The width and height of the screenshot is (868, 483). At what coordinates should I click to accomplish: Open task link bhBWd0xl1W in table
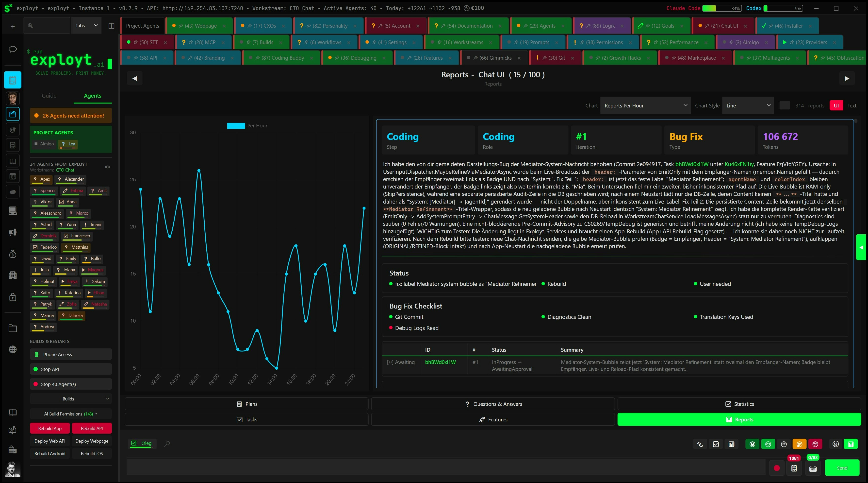440,362
